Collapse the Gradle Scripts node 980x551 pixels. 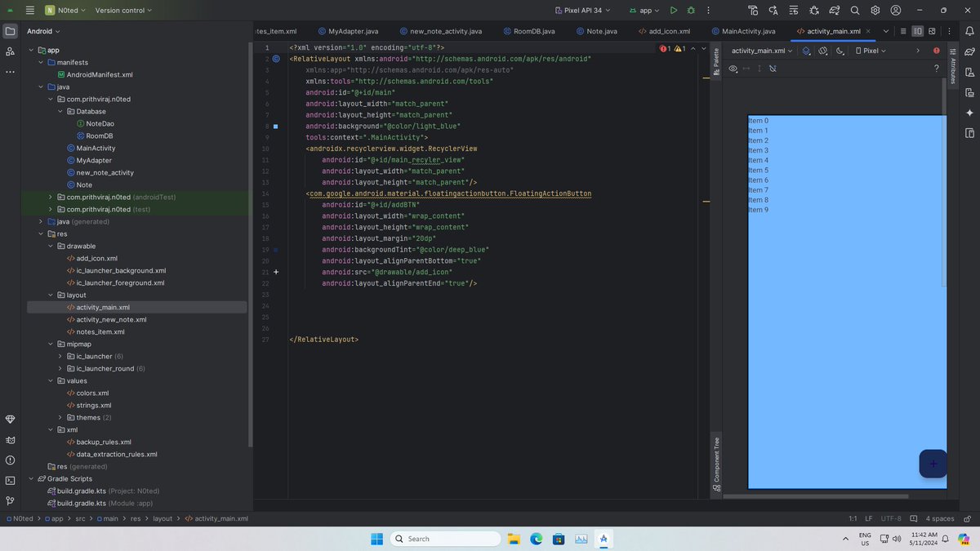point(31,478)
